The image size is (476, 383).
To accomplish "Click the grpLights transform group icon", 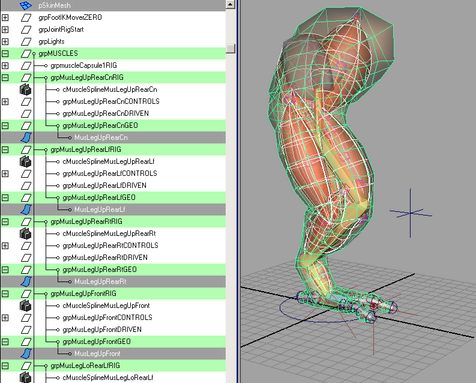I will 26,41.
